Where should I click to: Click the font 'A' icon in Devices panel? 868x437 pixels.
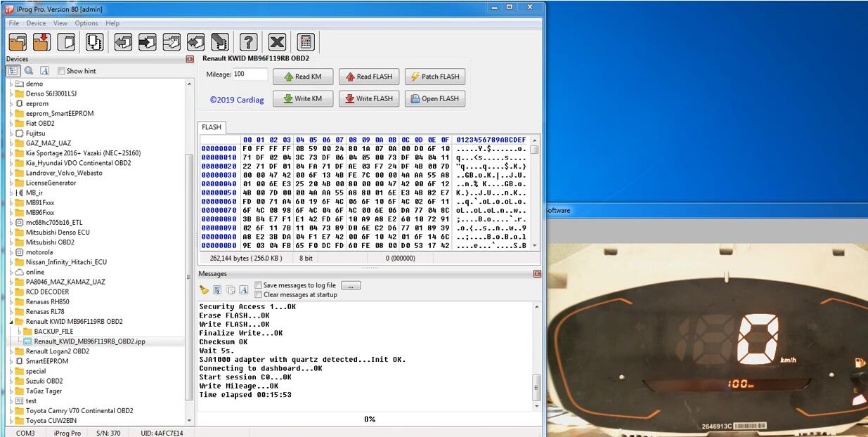point(44,71)
